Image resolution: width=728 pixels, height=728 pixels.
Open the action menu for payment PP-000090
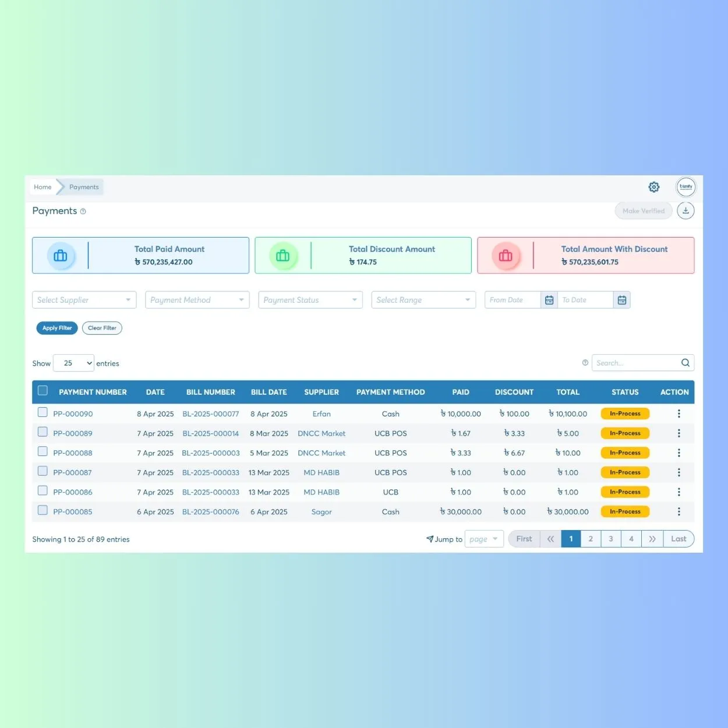(x=678, y=414)
